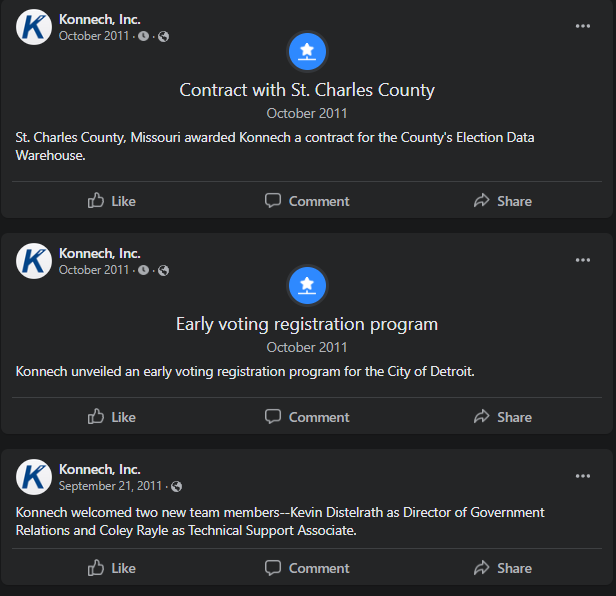The height and width of the screenshot is (596, 616).
Task: Click Konnech avatar on September 21 post
Action: (x=34, y=477)
